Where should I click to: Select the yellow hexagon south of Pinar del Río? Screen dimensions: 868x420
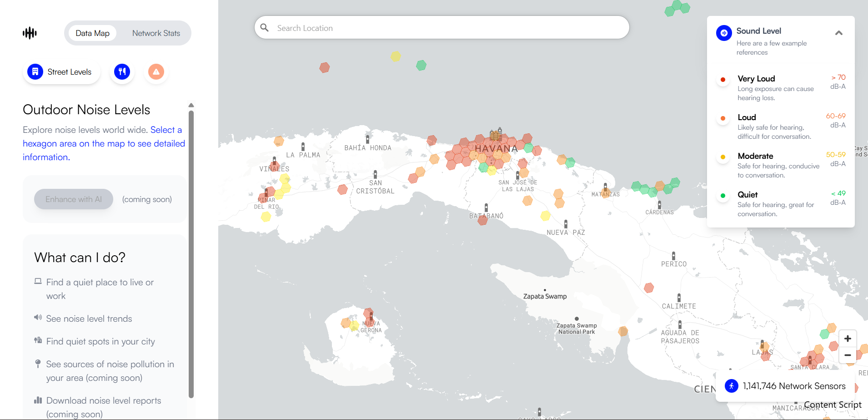point(266,217)
